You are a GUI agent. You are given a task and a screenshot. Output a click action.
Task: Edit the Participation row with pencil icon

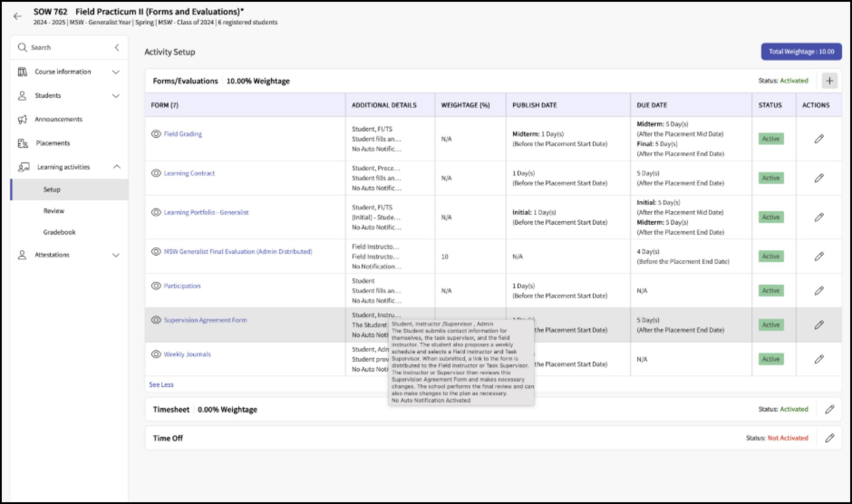pyautogui.click(x=819, y=291)
